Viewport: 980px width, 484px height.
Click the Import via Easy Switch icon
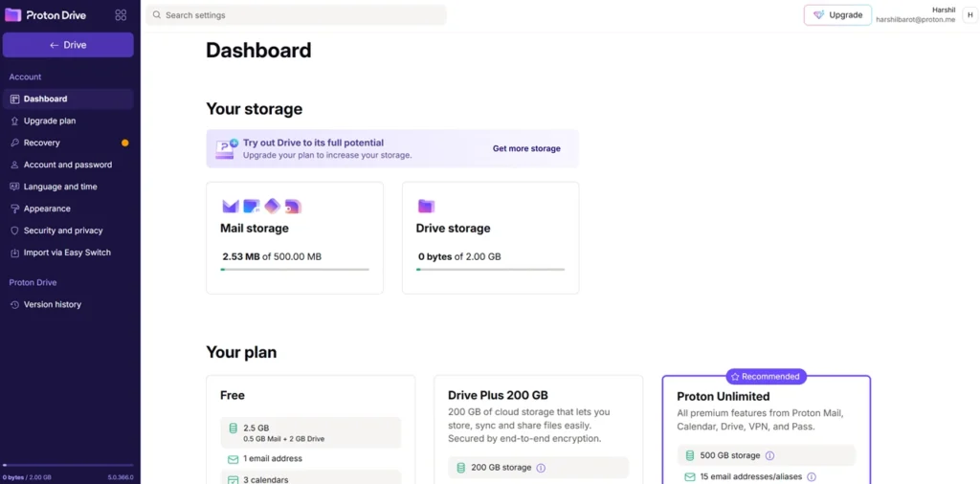pyautogui.click(x=15, y=253)
